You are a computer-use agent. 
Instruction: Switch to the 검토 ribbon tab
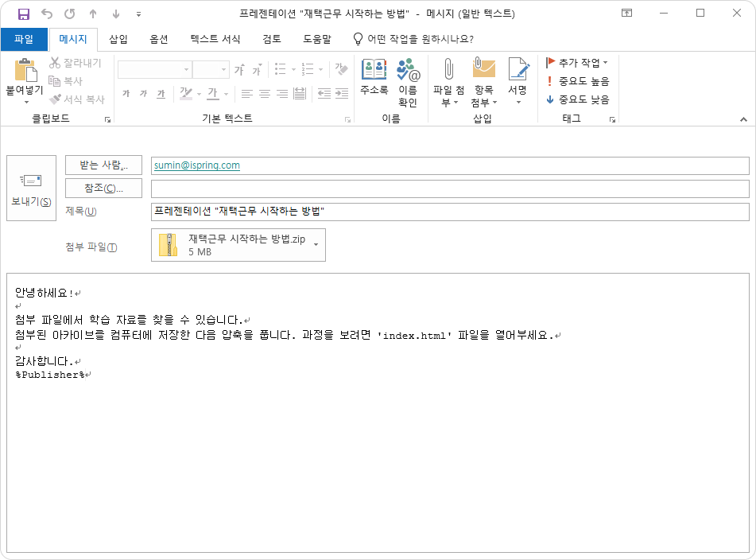271,39
